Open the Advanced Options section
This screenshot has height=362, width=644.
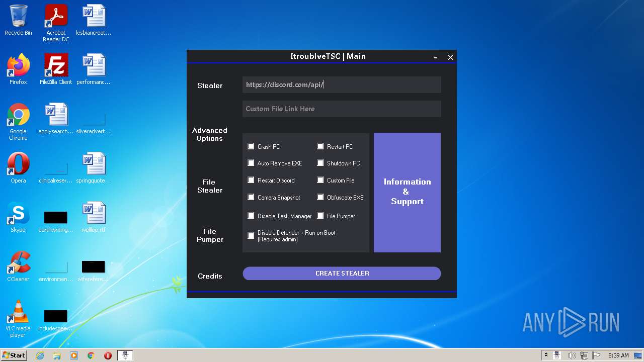(210, 134)
